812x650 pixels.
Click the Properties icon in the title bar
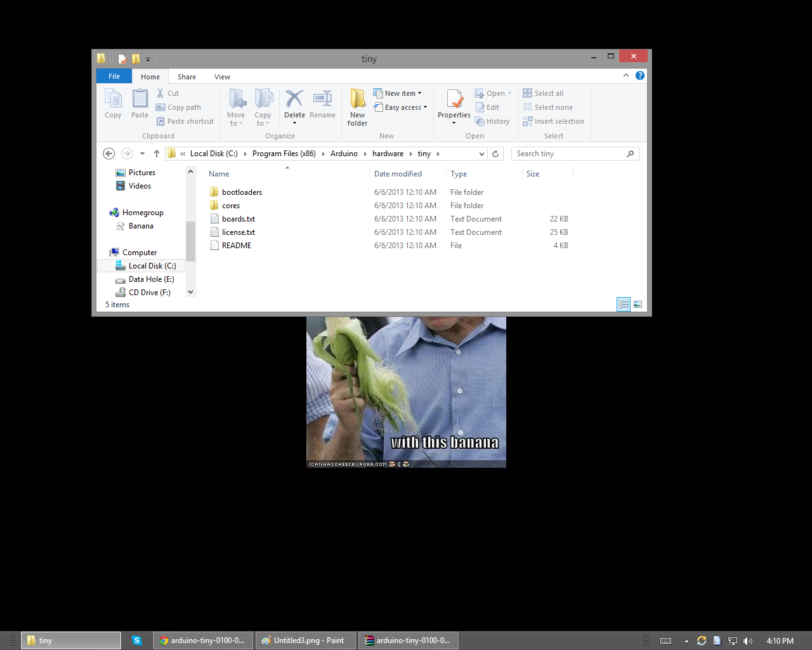122,59
